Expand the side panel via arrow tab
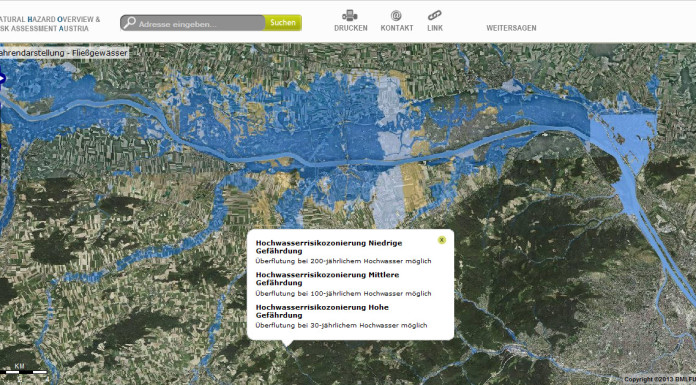The image size is (696, 385). [2, 79]
